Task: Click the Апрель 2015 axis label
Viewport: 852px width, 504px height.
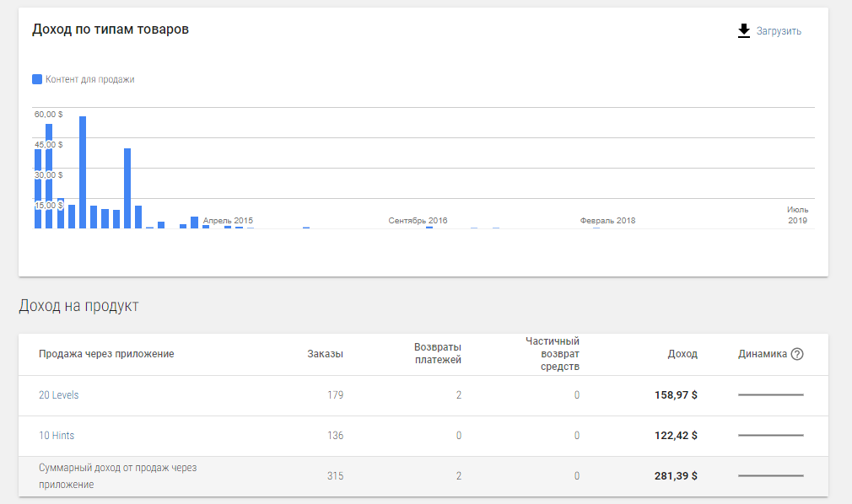Action: [x=228, y=221]
